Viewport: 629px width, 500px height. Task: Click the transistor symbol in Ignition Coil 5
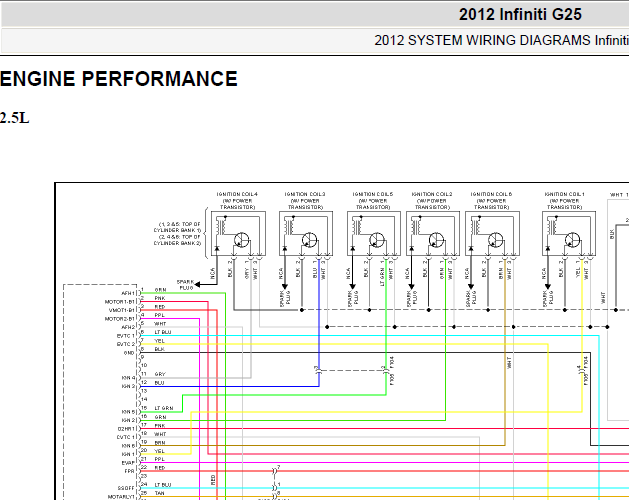[377, 240]
